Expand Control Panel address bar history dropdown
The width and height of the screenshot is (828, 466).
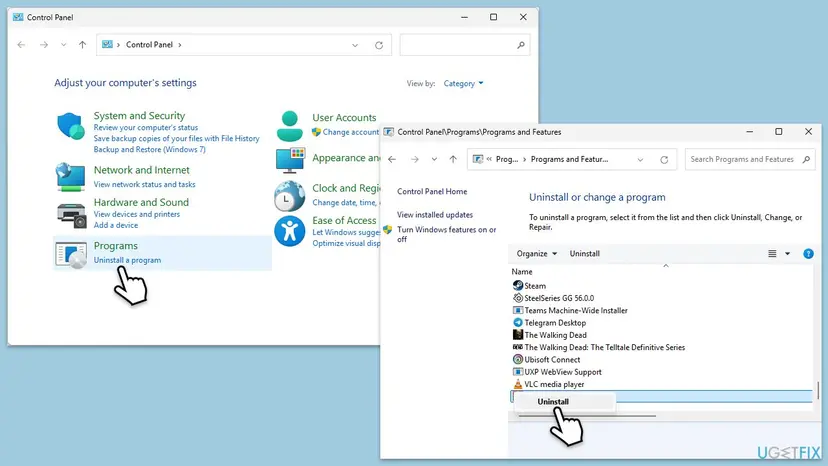(x=355, y=45)
